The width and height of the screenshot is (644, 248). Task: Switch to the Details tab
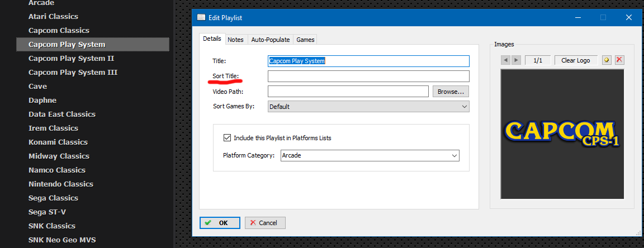(x=212, y=39)
